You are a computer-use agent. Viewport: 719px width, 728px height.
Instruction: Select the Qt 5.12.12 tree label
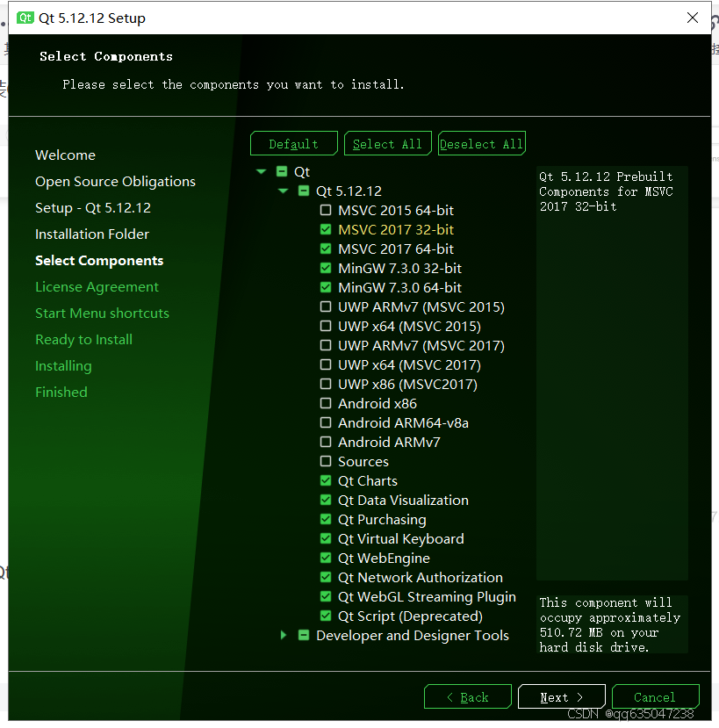(x=349, y=191)
